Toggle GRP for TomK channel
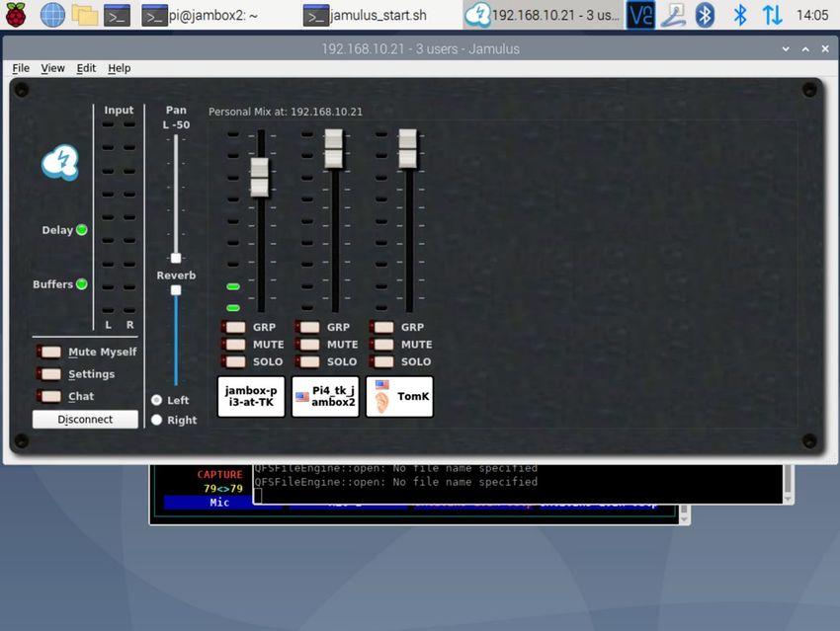The height and width of the screenshot is (631, 840). pos(382,327)
